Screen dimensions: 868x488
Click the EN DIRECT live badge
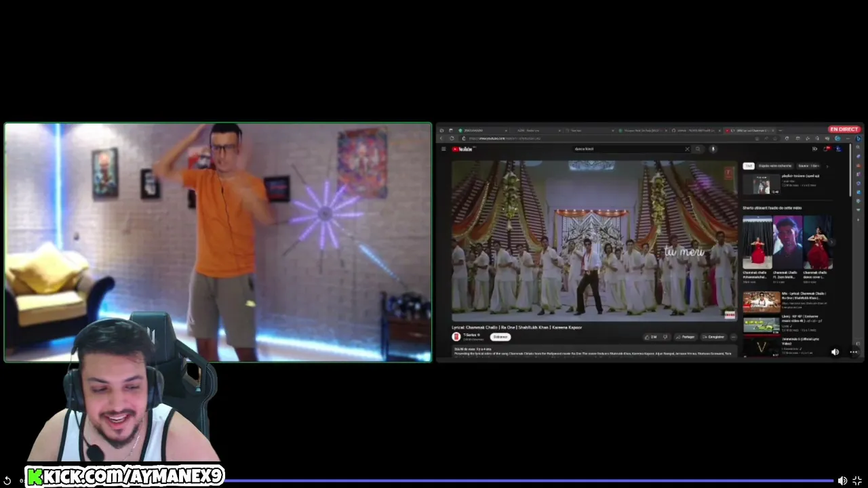point(844,129)
